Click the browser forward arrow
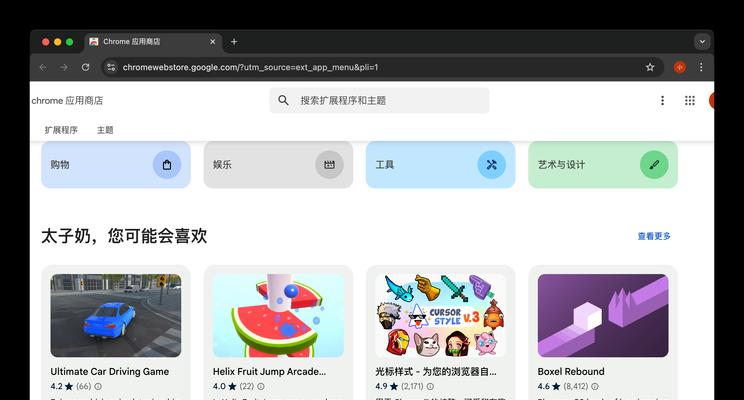This screenshot has width=744, height=400. [64, 67]
